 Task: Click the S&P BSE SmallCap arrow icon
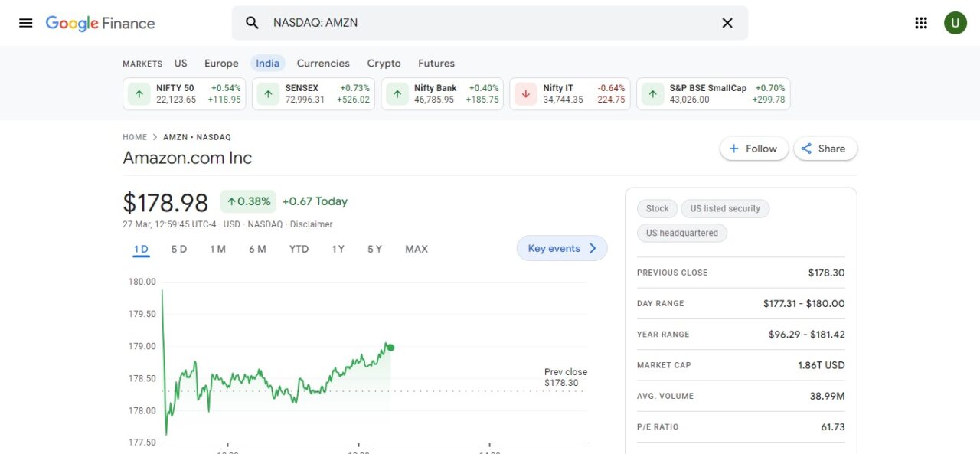point(652,94)
